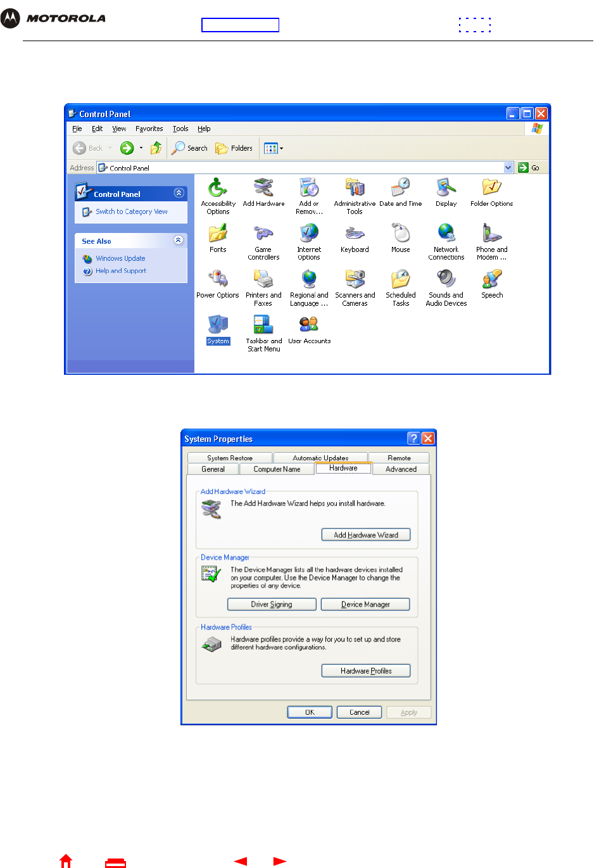This screenshot has width=611, height=868.
Task: Click Help and Support link
Action: (121, 271)
